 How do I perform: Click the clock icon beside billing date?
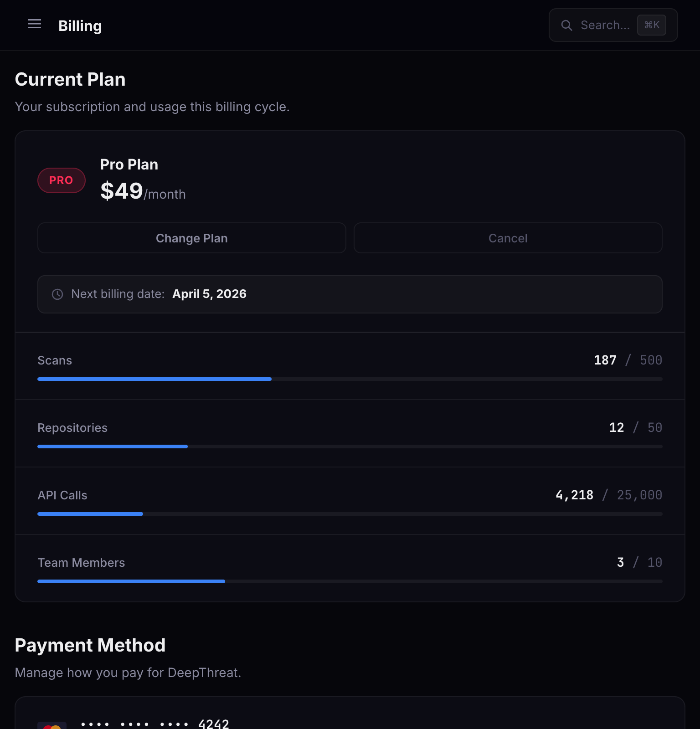tap(57, 294)
